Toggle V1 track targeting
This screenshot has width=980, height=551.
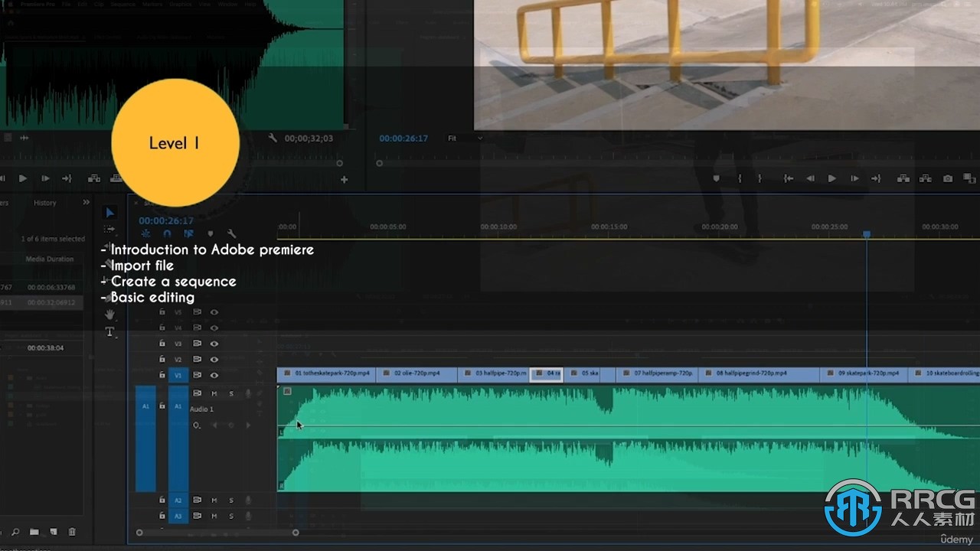(x=178, y=375)
